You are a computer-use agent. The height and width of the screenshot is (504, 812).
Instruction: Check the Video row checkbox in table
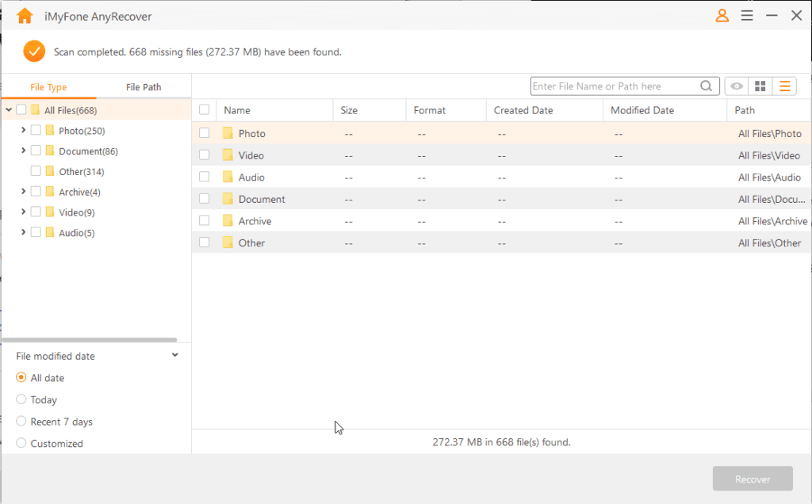(204, 155)
